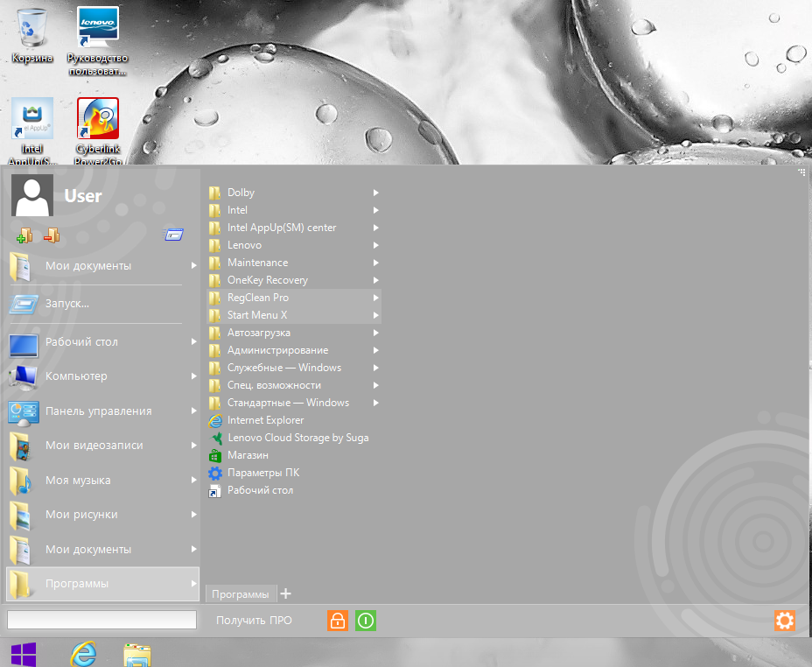
Task: Click the Запуск... run icon
Action: coord(24,304)
